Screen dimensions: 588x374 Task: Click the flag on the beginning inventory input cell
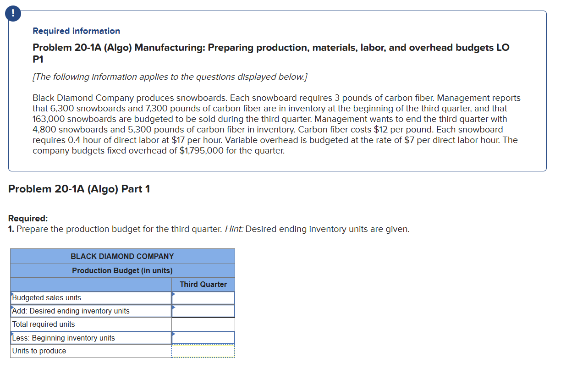click(x=173, y=334)
